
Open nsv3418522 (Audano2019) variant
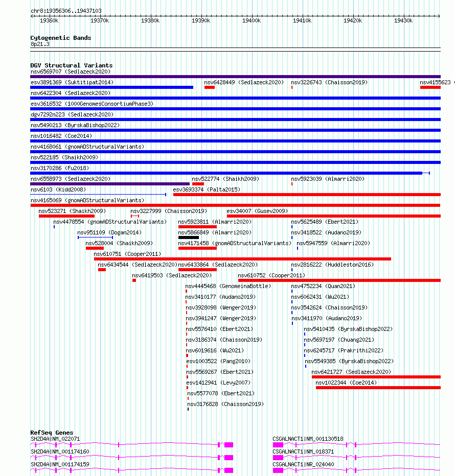[x=326, y=232]
